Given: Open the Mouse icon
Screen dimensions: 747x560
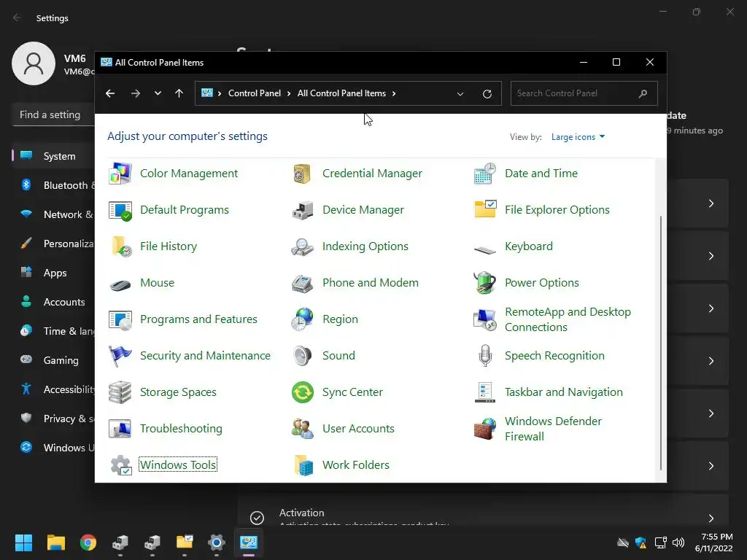Looking at the screenshot, I should [x=120, y=285].
